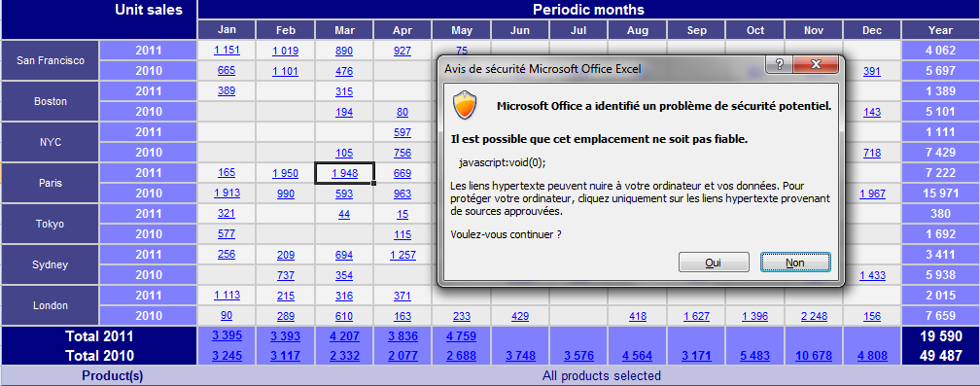The width and height of the screenshot is (980, 386).
Task: Open London 2010 Oct link 1 396
Action: coord(755,316)
